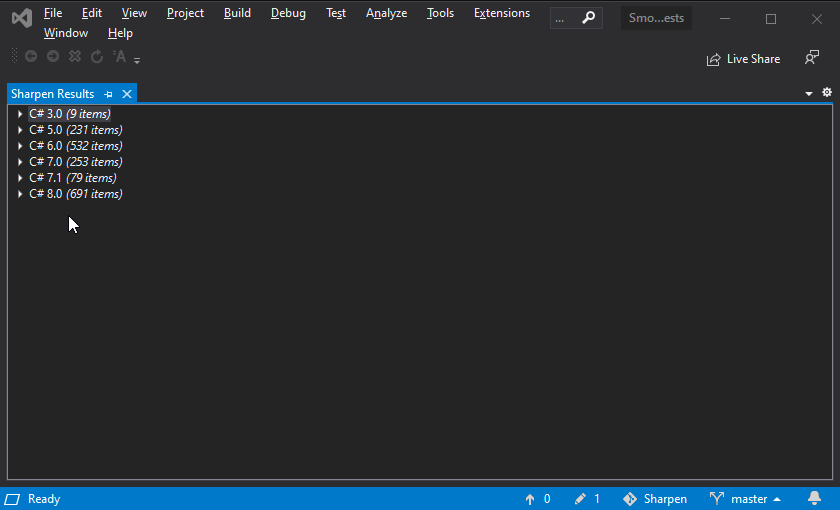Click the search input box
Screen dimensions: 840x510
[x=576, y=18]
